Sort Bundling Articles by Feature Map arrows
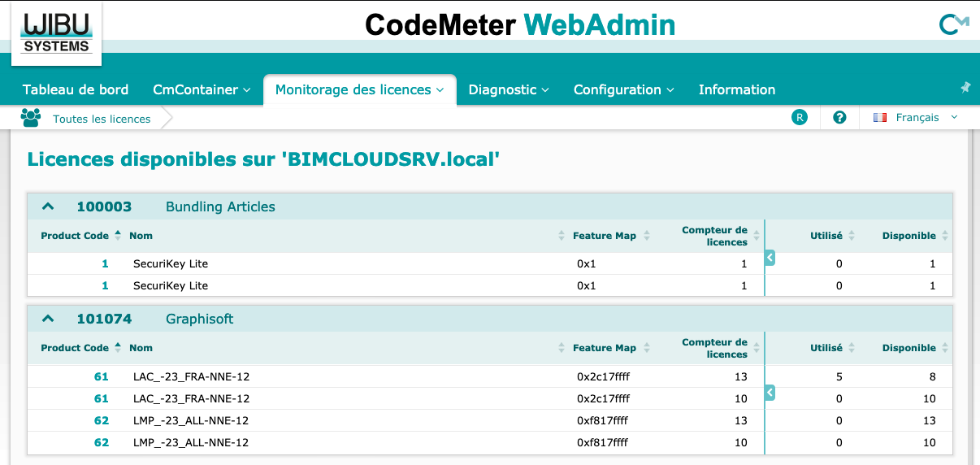The image size is (980, 465). [647, 236]
